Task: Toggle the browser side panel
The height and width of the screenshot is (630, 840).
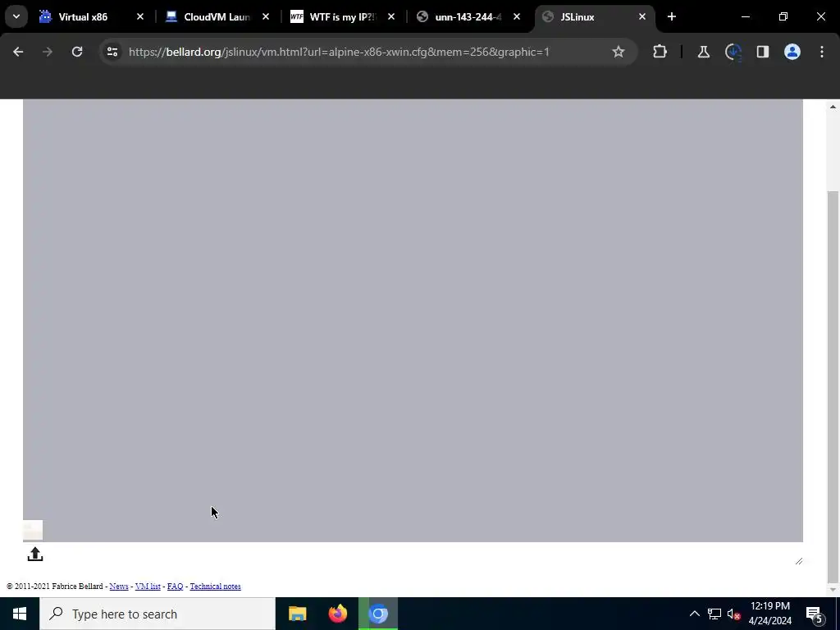Action: (x=763, y=52)
